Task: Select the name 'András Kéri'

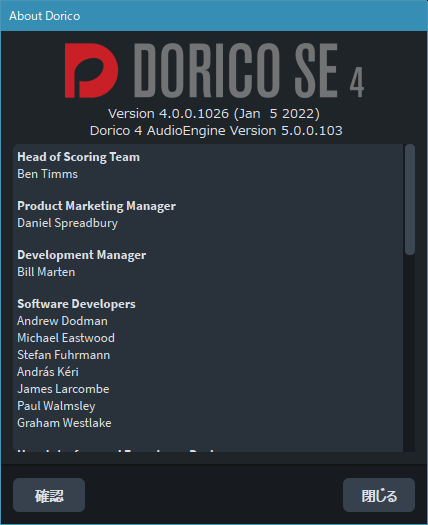Action: tap(48, 372)
